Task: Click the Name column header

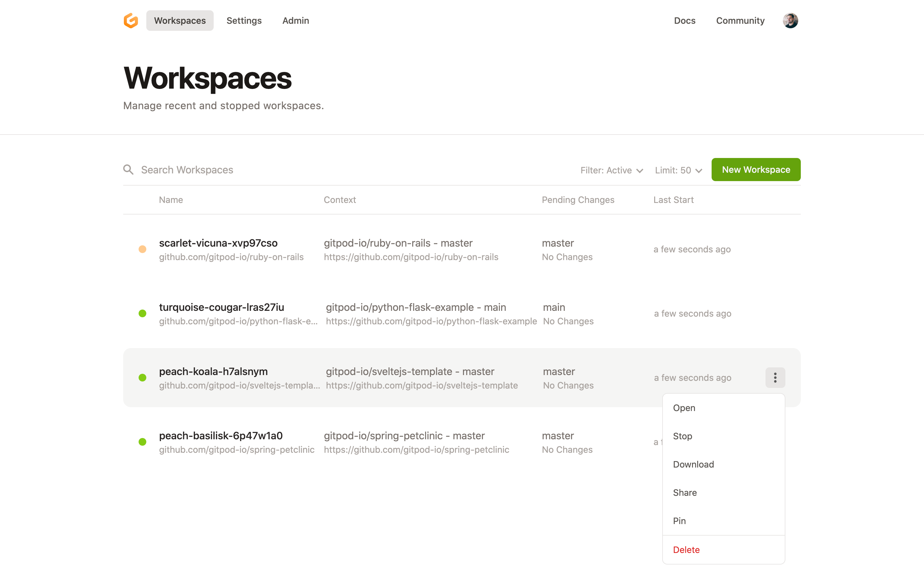Action: (171, 200)
